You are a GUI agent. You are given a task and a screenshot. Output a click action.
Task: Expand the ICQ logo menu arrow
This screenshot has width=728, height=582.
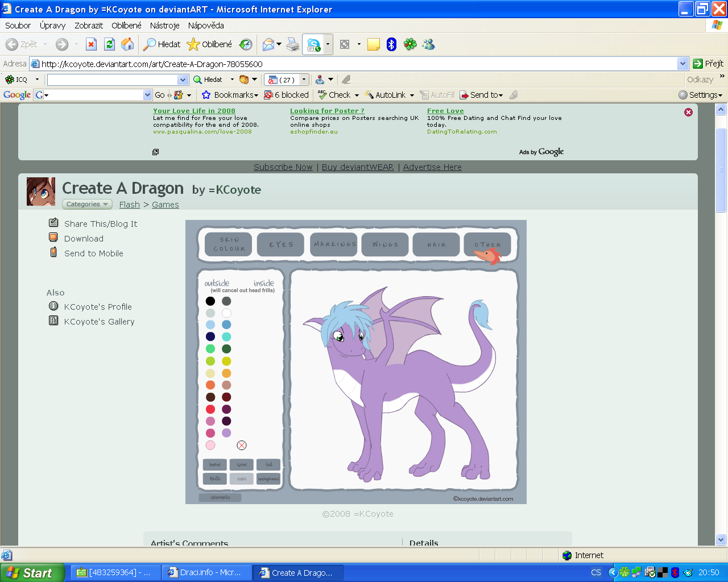pyautogui.click(x=37, y=80)
